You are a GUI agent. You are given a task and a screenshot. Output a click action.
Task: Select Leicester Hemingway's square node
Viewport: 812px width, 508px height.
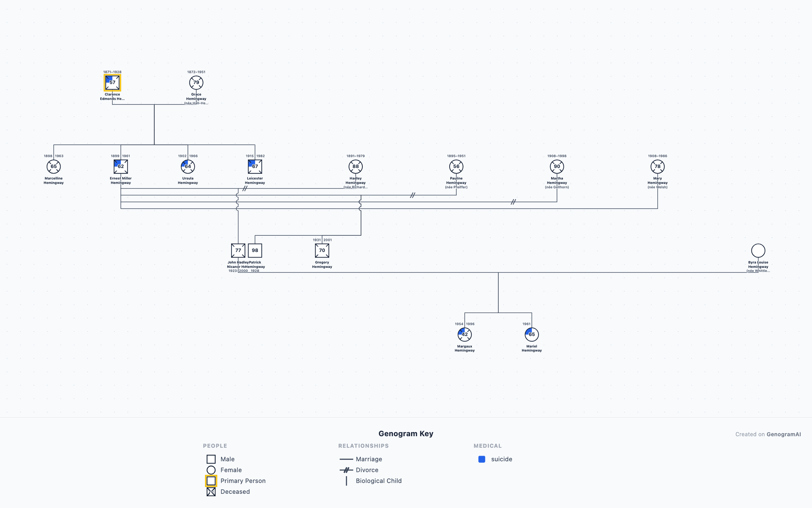click(255, 167)
